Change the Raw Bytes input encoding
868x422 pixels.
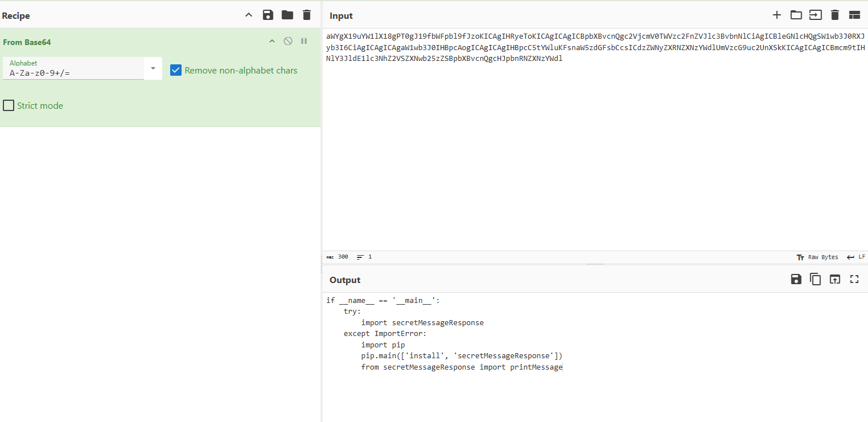click(817, 257)
